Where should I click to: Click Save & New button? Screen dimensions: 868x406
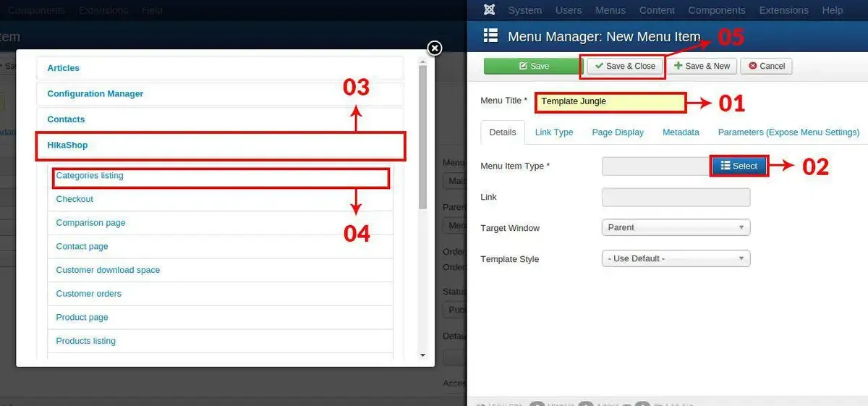point(702,66)
